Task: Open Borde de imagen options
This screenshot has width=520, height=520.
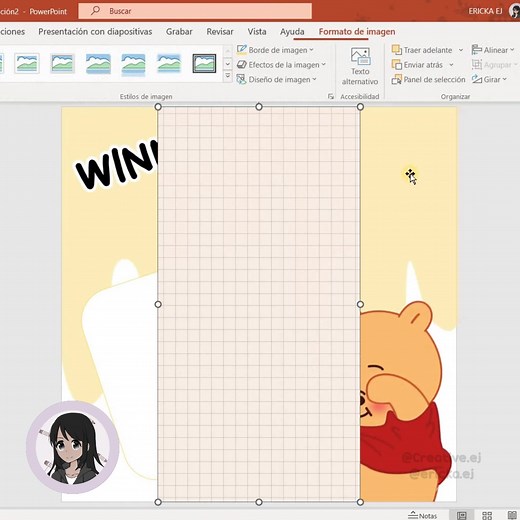Action: coord(275,50)
